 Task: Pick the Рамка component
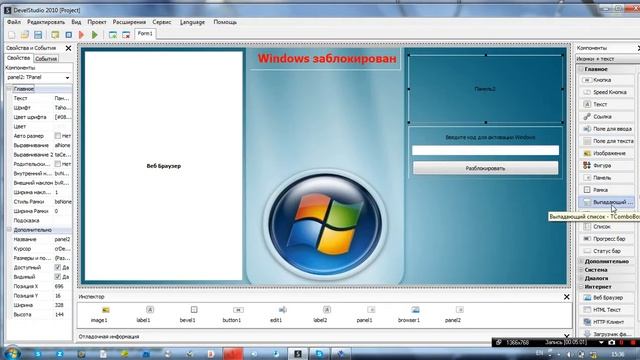pos(607,190)
